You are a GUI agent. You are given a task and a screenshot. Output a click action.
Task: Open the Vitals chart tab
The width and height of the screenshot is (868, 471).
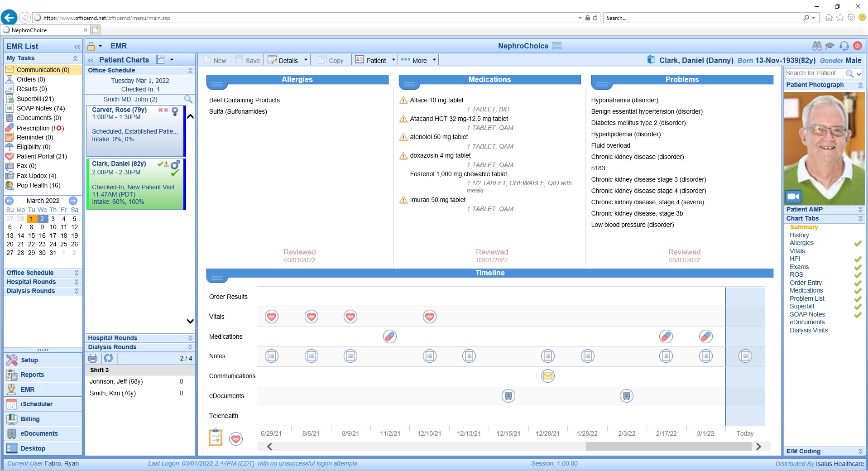pyautogui.click(x=797, y=251)
